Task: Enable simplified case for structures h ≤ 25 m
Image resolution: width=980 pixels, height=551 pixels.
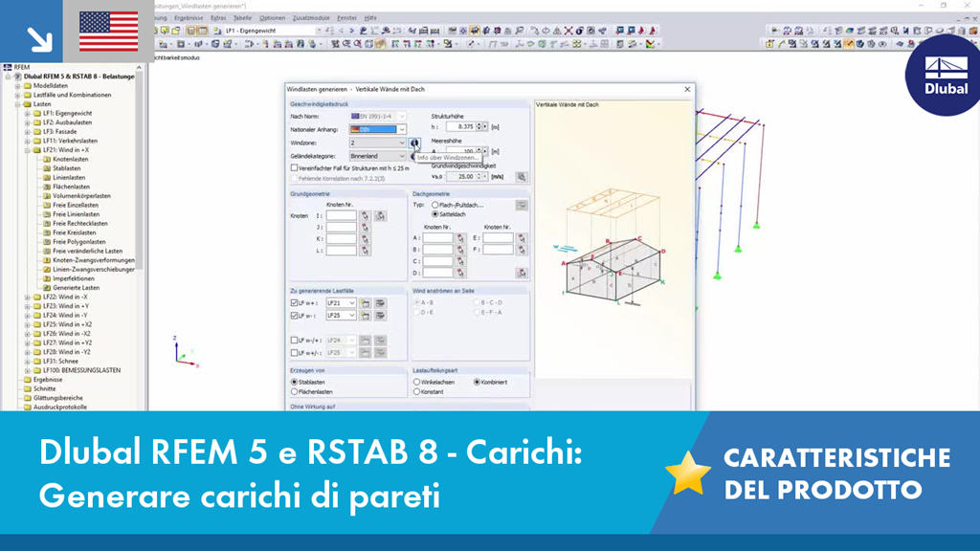Action: pos(295,168)
